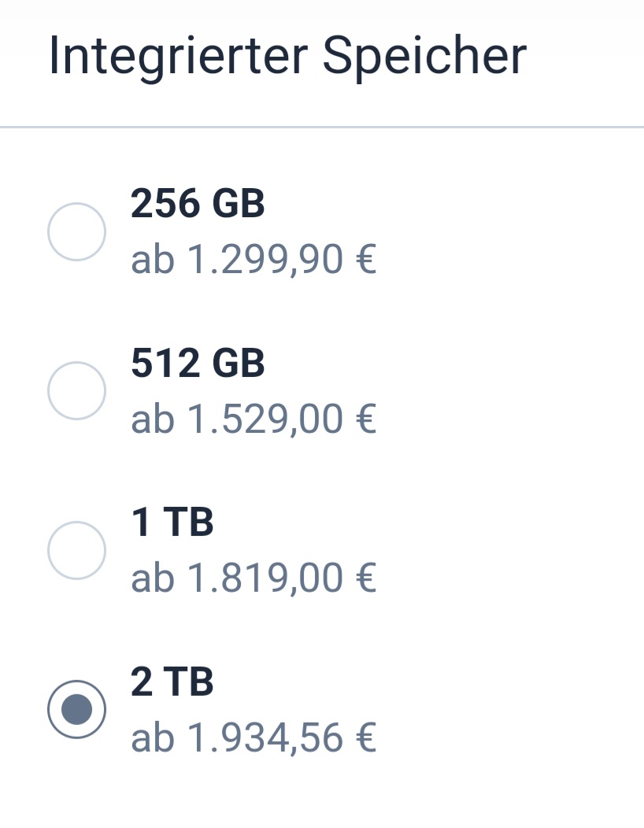Image resolution: width=644 pixels, height=828 pixels.
Task: Click the "ab 1.299,90 €" price text
Action: [254, 260]
